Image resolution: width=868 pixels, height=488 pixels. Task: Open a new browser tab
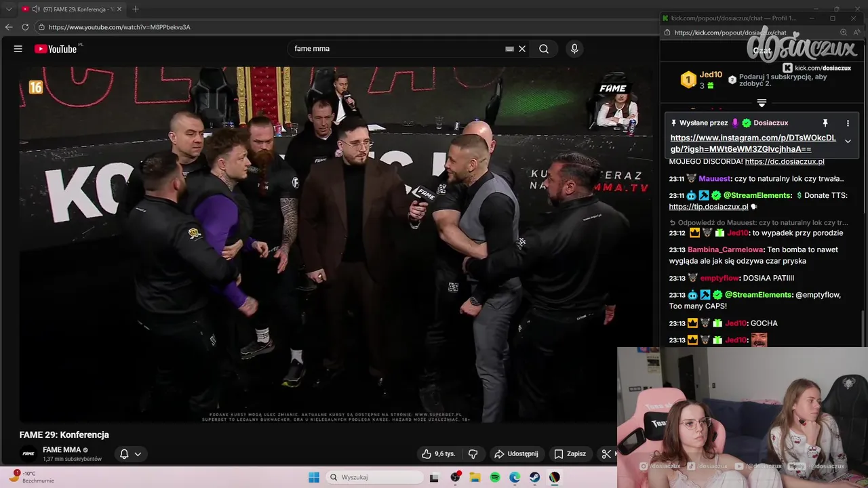pos(135,9)
